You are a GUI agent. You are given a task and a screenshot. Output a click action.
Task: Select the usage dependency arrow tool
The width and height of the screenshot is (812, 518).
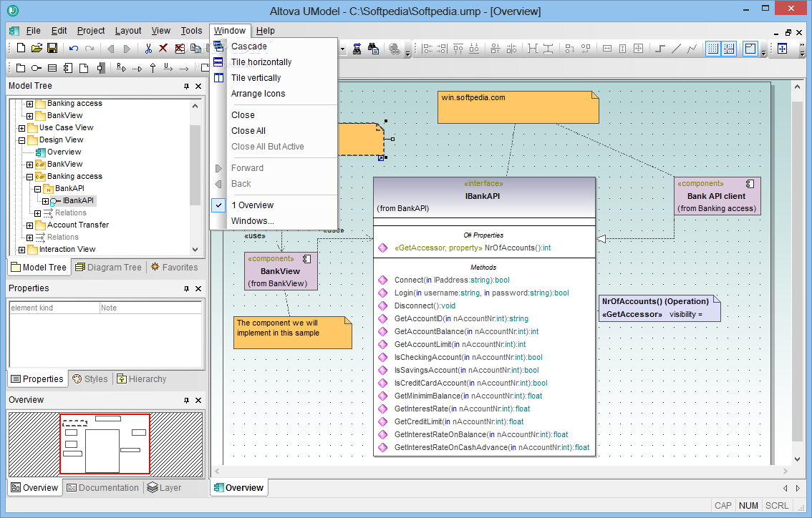click(168, 68)
